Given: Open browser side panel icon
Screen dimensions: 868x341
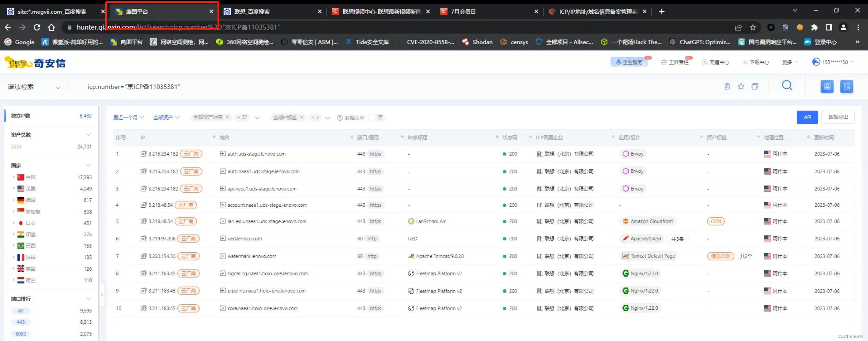Looking at the screenshot, I should click(829, 27).
